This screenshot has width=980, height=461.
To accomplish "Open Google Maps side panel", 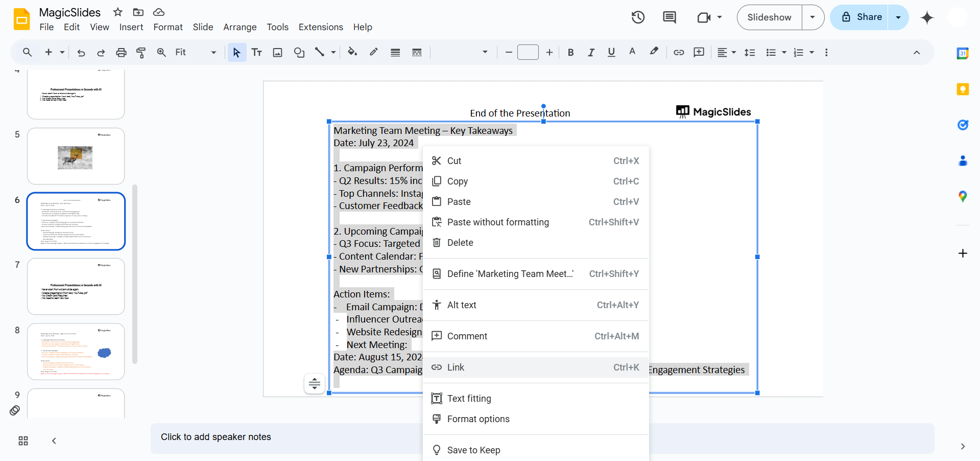I will point(963,197).
